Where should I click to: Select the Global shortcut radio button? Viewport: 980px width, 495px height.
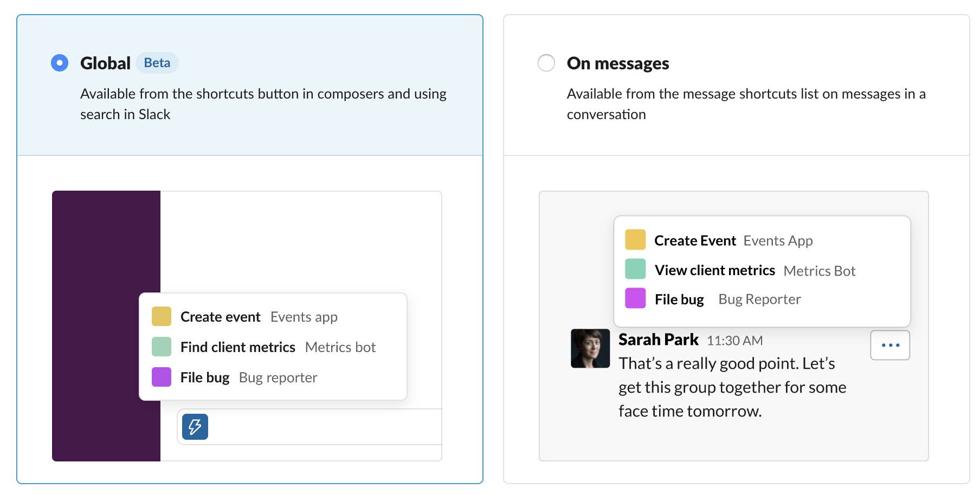(x=60, y=63)
